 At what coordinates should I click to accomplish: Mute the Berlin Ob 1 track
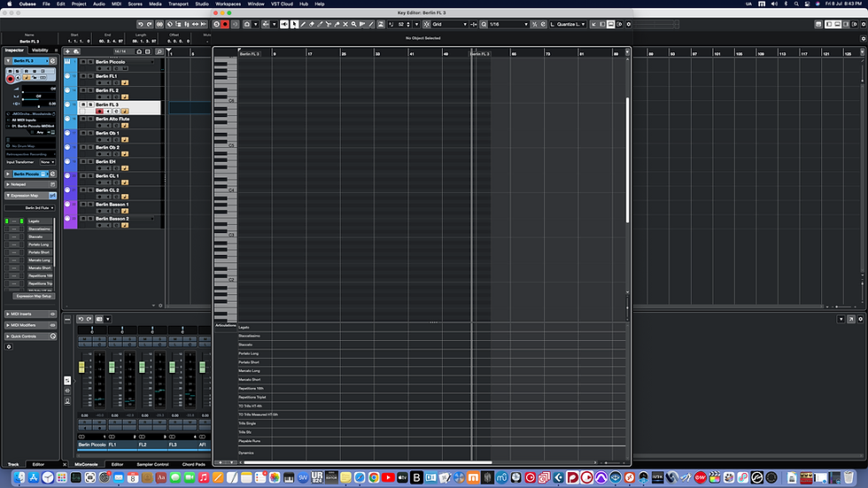click(x=83, y=134)
